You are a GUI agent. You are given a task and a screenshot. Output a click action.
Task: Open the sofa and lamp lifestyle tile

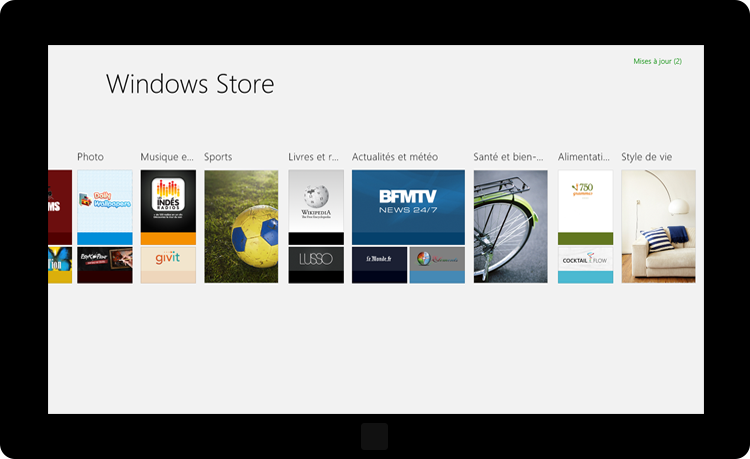coord(658,226)
